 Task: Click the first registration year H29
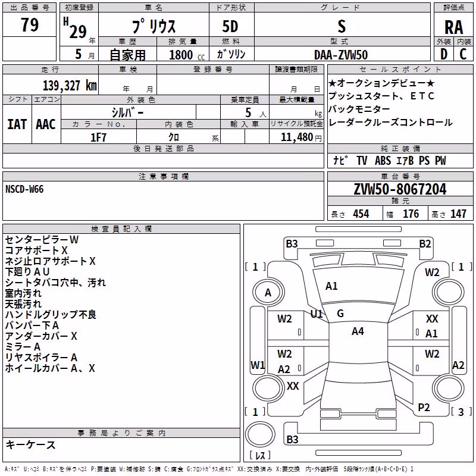coord(76,28)
